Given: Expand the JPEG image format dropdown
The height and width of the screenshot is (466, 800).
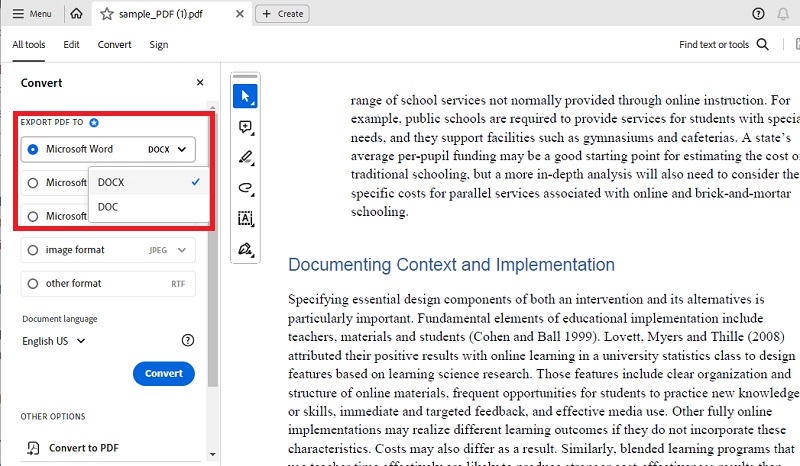Looking at the screenshot, I should [182, 250].
